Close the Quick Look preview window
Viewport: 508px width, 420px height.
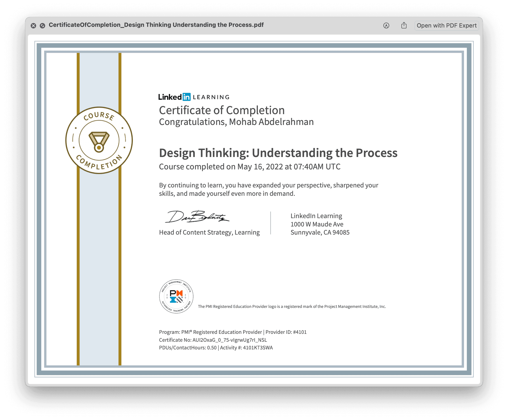pyautogui.click(x=33, y=25)
